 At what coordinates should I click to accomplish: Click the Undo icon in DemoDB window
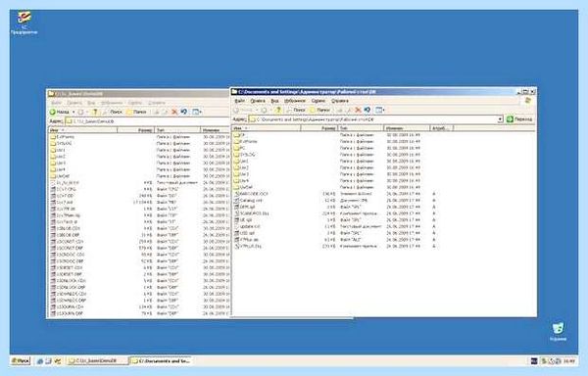184,112
